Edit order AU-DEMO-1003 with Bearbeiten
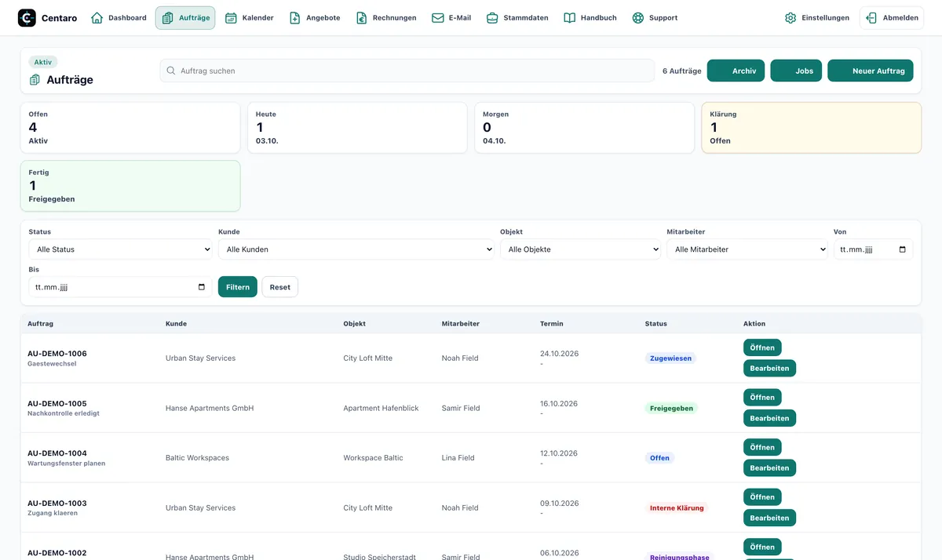Screen dimensions: 942x560 click(769, 518)
